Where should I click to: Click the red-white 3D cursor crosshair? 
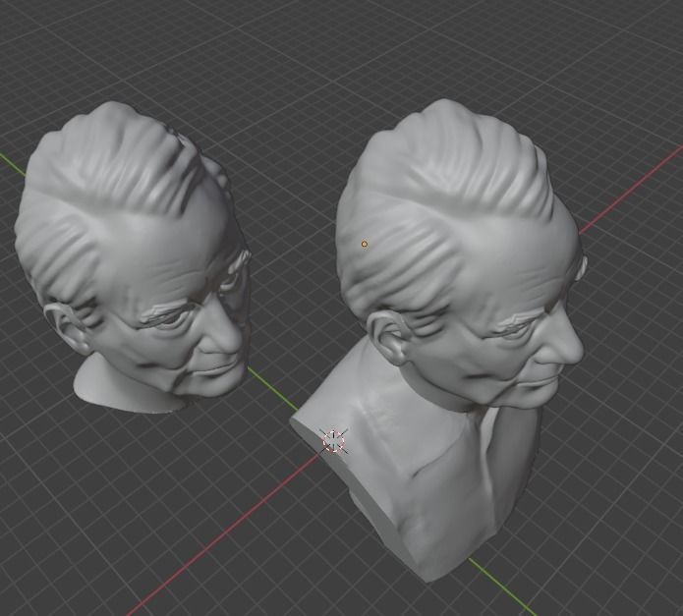click(x=334, y=441)
